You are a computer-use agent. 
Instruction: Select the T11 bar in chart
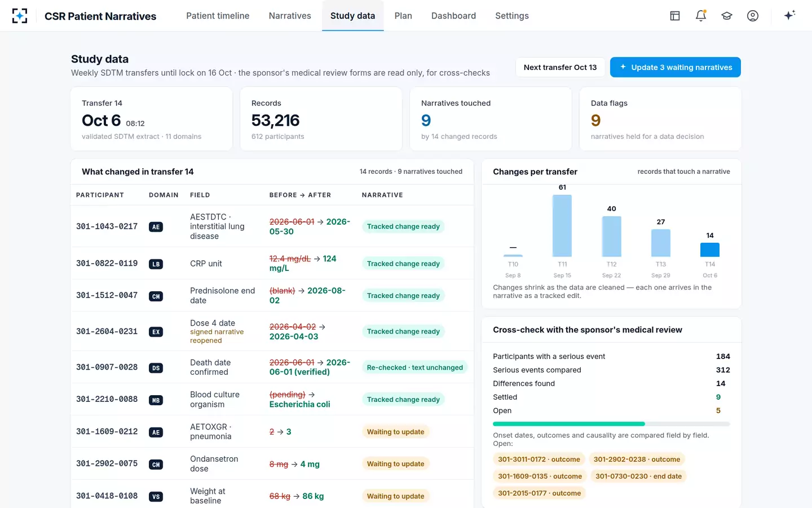pyautogui.click(x=562, y=226)
